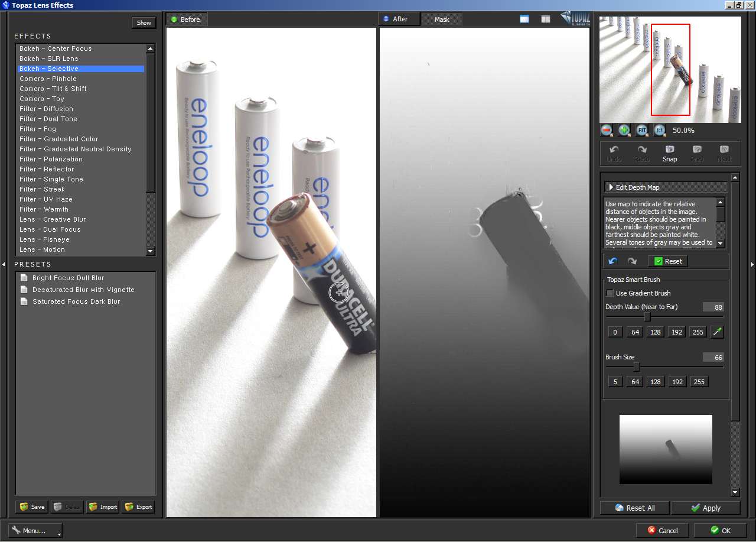This screenshot has width=756, height=542.
Task: Click the Depth Value input field showing 88
Action: coord(713,307)
